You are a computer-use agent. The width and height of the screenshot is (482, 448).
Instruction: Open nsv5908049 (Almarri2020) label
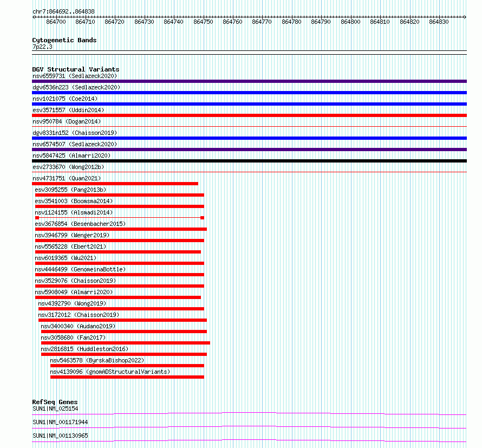click(x=74, y=292)
